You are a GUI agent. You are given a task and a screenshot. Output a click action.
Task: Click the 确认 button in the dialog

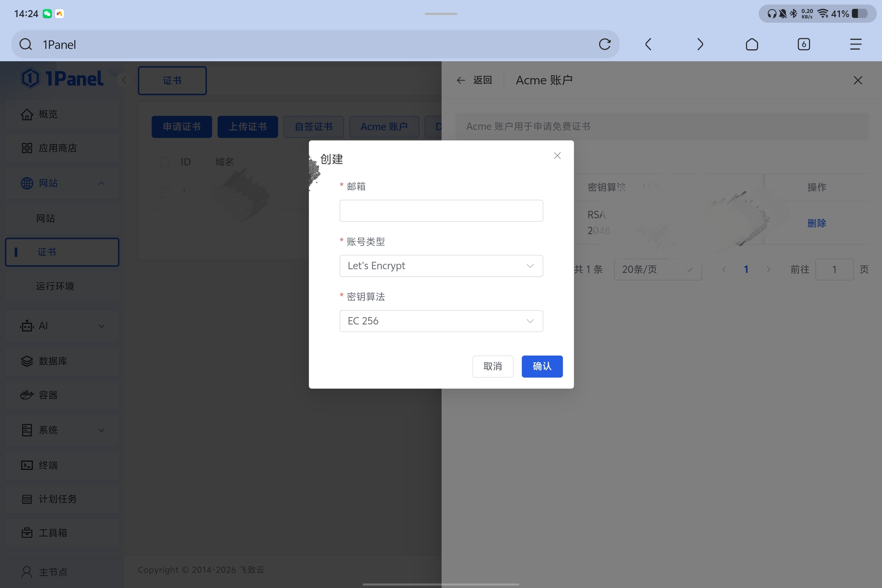click(x=542, y=366)
